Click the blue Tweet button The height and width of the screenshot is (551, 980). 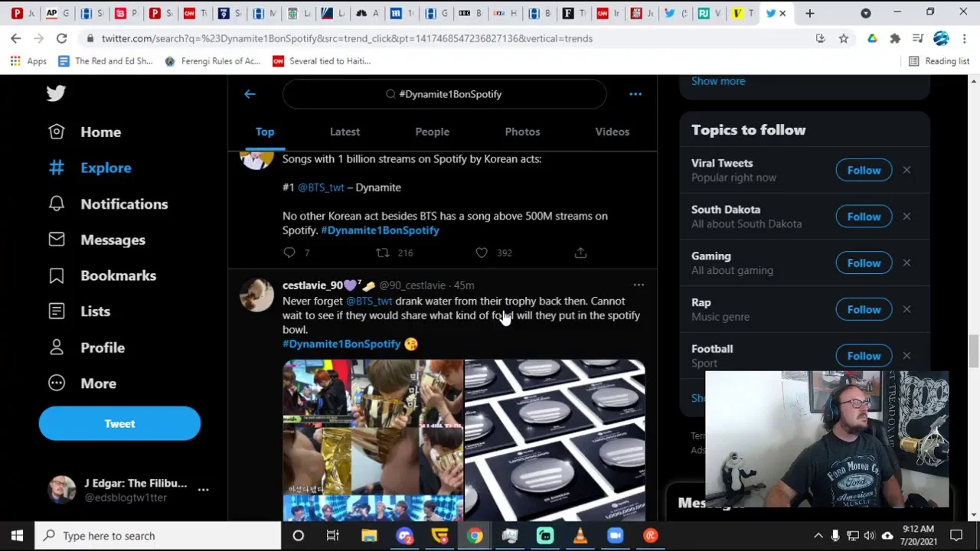[x=119, y=424]
